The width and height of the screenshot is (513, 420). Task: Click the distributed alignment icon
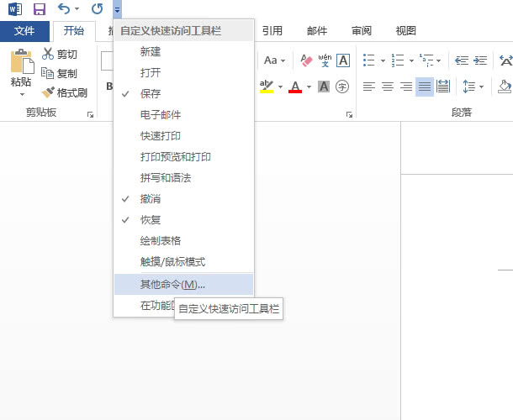[x=443, y=87]
